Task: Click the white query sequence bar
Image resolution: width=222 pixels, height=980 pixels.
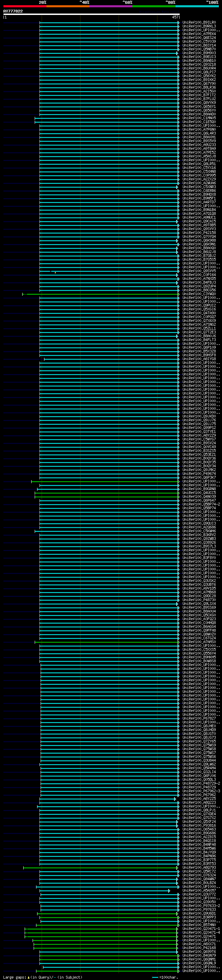Action: (x=92, y=14)
